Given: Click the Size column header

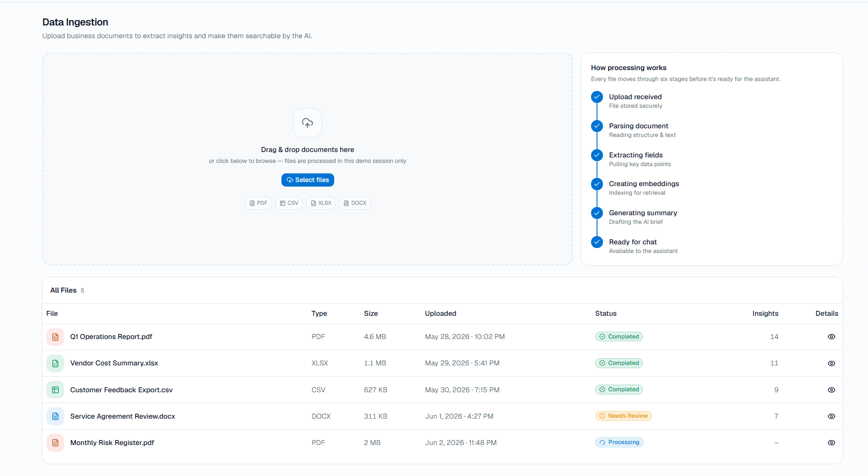Looking at the screenshot, I should (371, 314).
